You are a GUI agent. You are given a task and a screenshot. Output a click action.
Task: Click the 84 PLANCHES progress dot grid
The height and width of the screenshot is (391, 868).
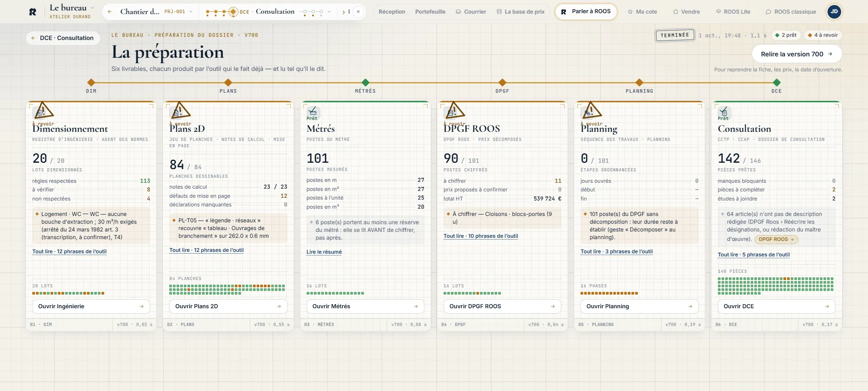227,290
